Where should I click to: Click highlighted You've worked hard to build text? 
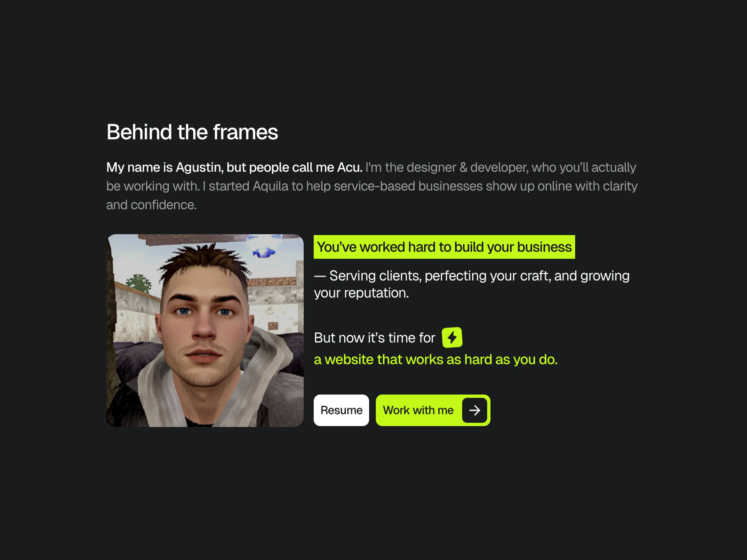444,247
